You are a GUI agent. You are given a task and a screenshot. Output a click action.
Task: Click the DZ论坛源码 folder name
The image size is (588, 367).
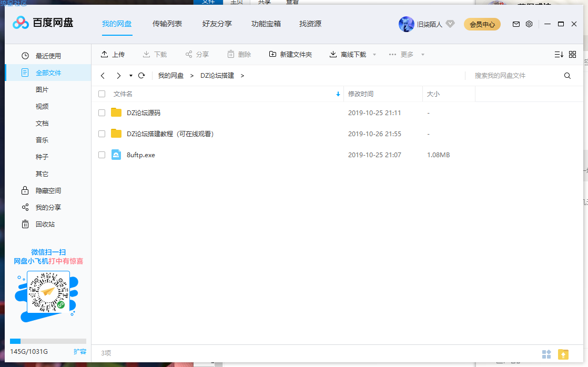pyautogui.click(x=144, y=113)
